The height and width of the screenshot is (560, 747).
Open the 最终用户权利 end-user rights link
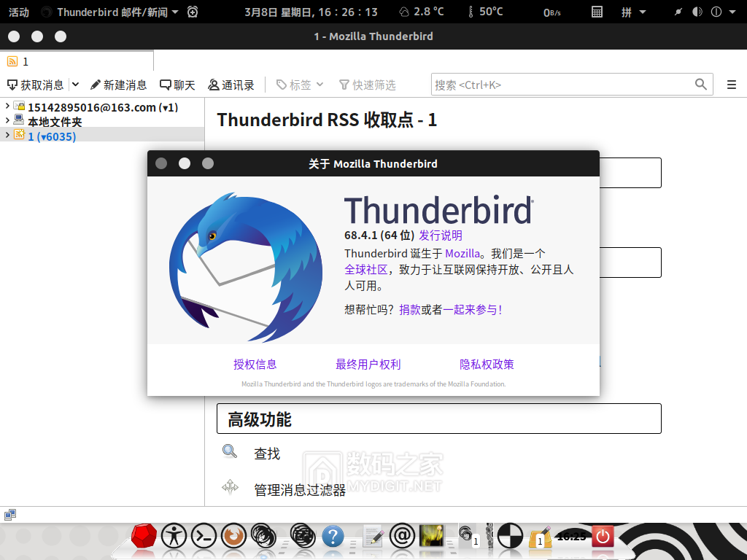(x=368, y=365)
